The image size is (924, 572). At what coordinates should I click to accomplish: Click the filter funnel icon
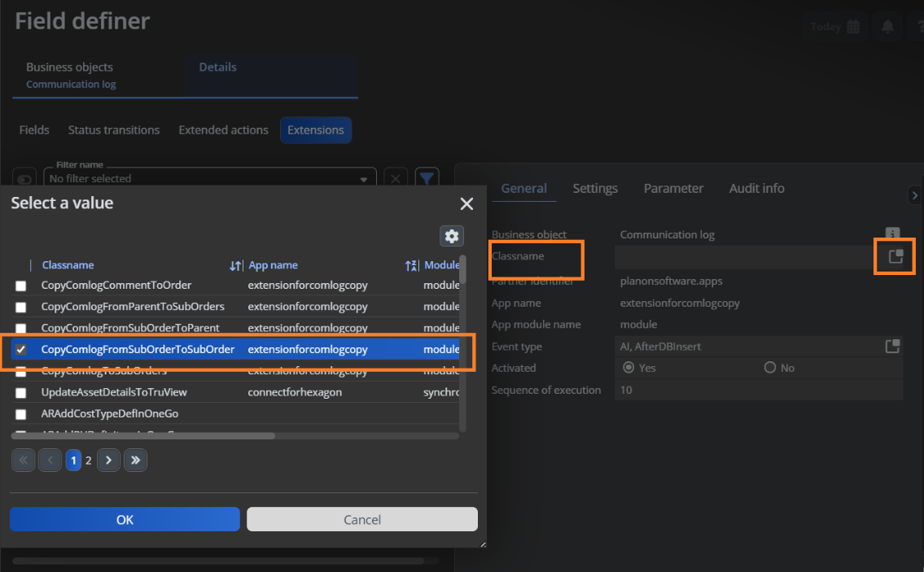(427, 178)
